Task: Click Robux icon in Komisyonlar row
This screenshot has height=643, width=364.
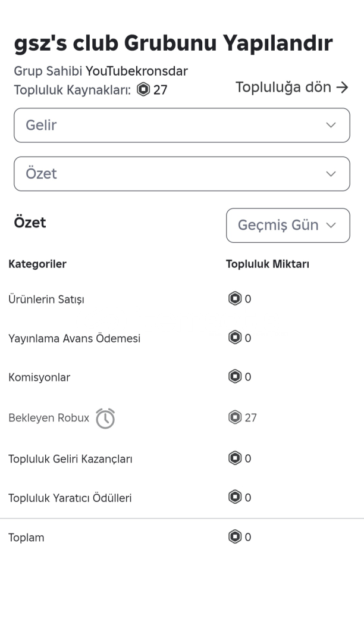Action: click(x=235, y=377)
